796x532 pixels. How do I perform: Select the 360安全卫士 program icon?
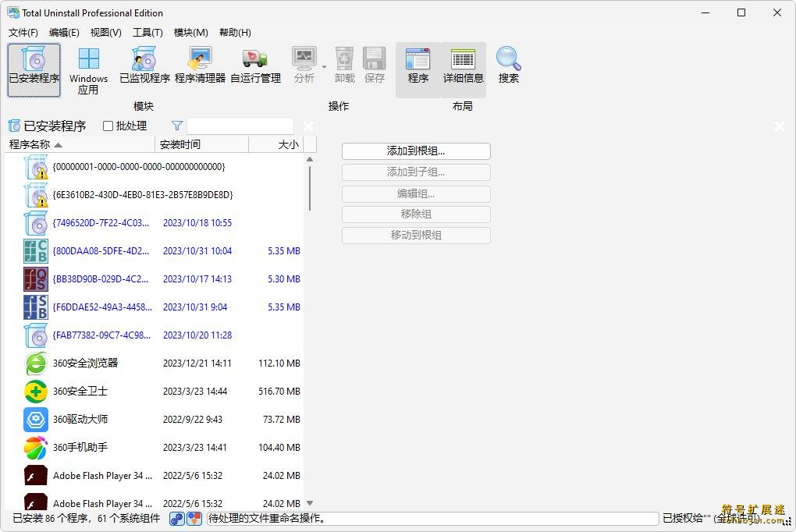coord(36,392)
